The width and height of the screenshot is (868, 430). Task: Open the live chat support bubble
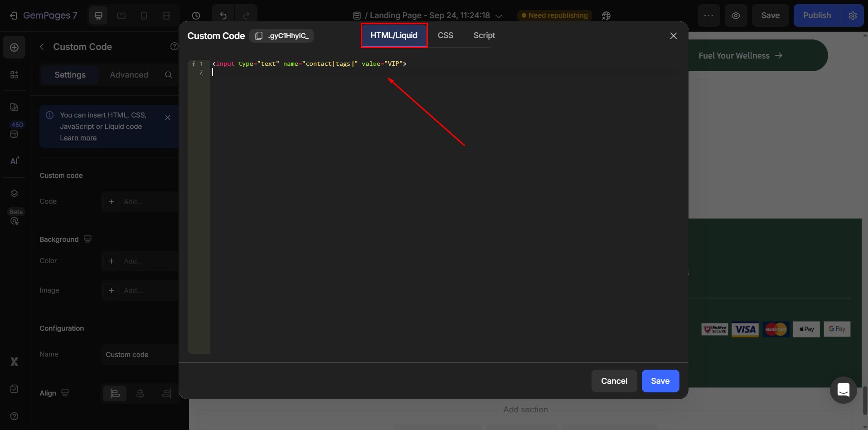click(843, 390)
